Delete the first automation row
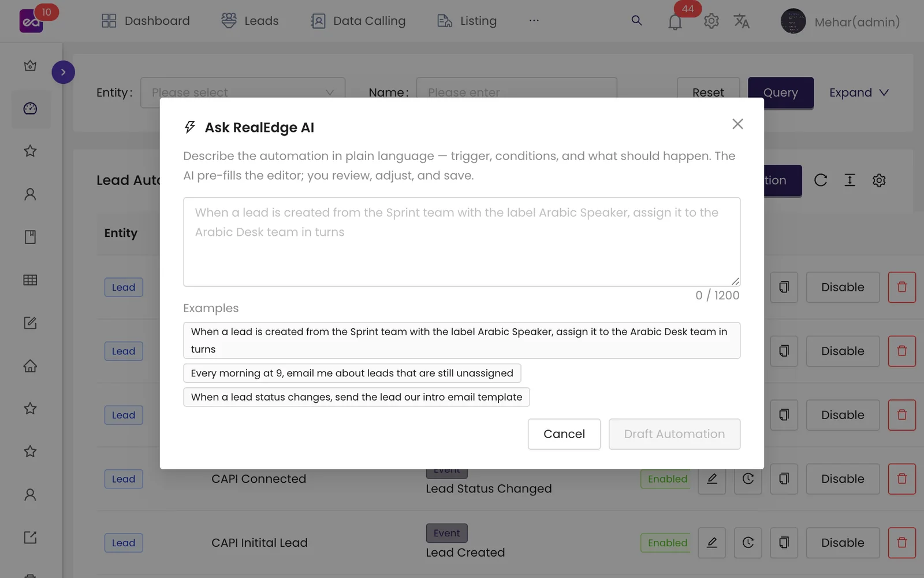The width and height of the screenshot is (924, 578). click(x=901, y=287)
